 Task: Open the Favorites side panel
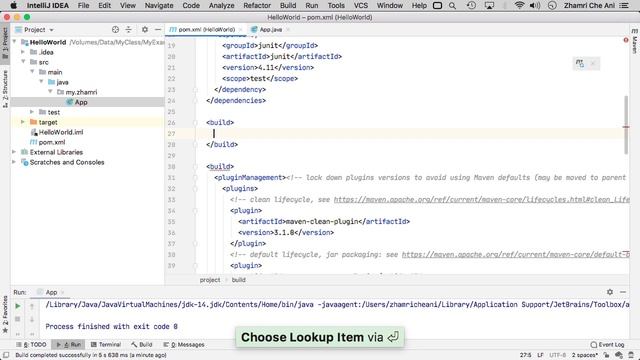click(x=5, y=314)
